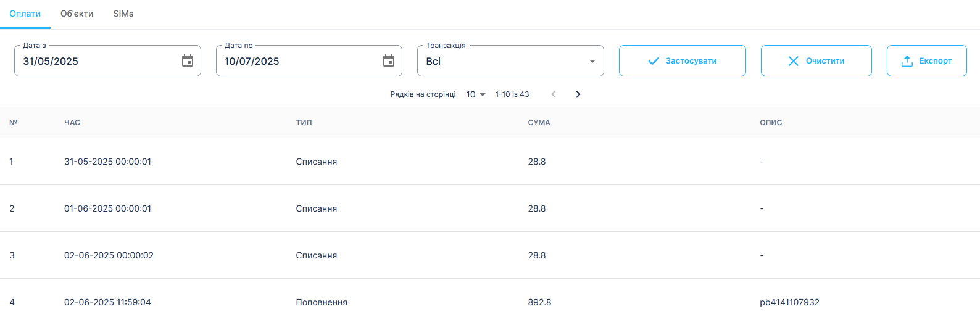Switch to the SIMs tab
Viewport: 980px width, 325px height.
click(123, 14)
